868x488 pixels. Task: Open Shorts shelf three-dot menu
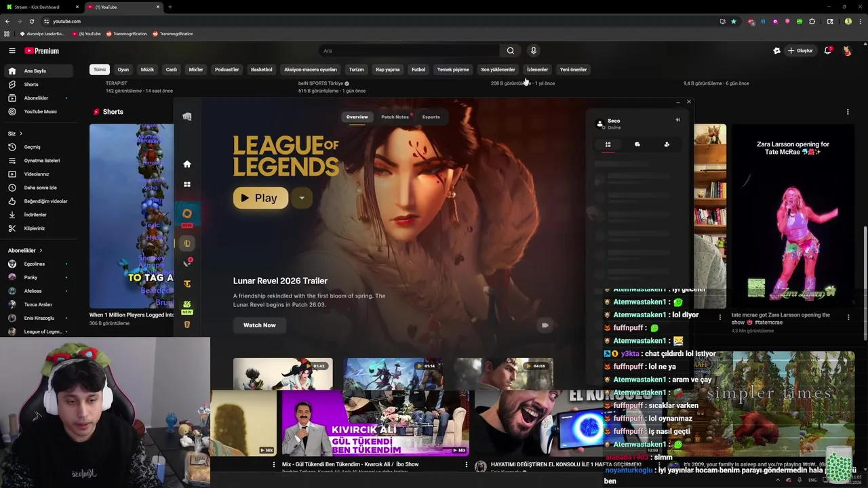(x=848, y=112)
